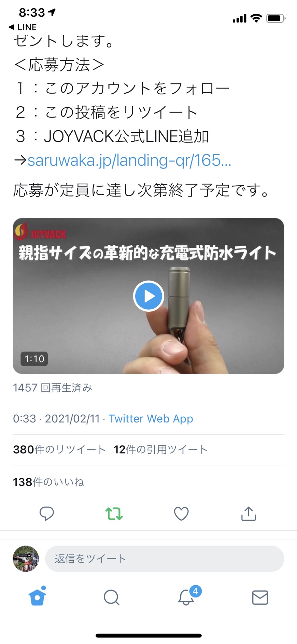This screenshot has width=297, height=644.
Task: Tap the reply speech bubble icon
Action: 47,513
